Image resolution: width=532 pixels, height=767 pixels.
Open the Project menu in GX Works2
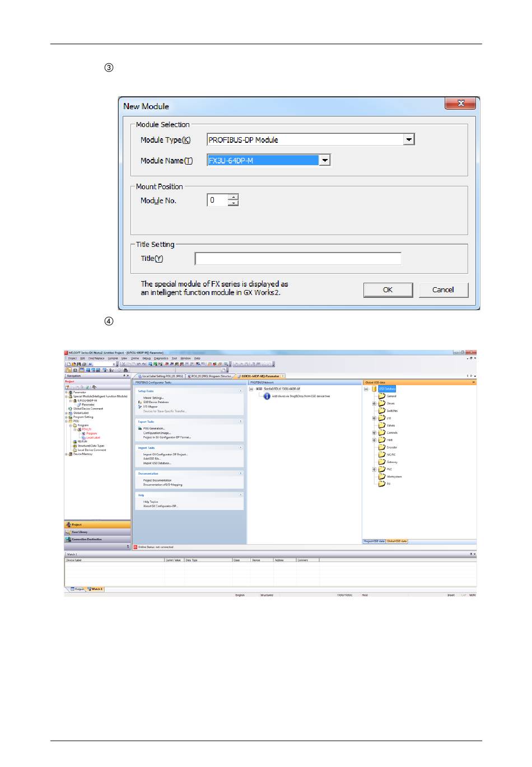pyautogui.click(x=73, y=358)
